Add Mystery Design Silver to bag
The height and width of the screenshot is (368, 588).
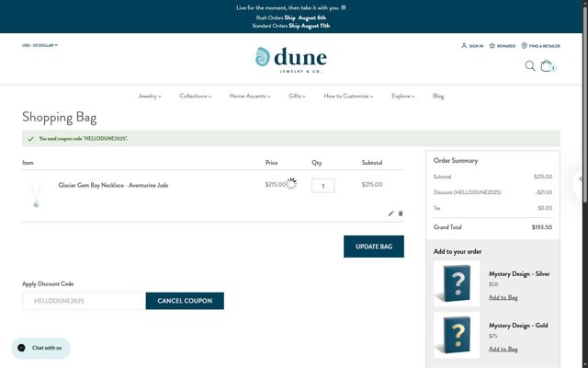point(503,297)
